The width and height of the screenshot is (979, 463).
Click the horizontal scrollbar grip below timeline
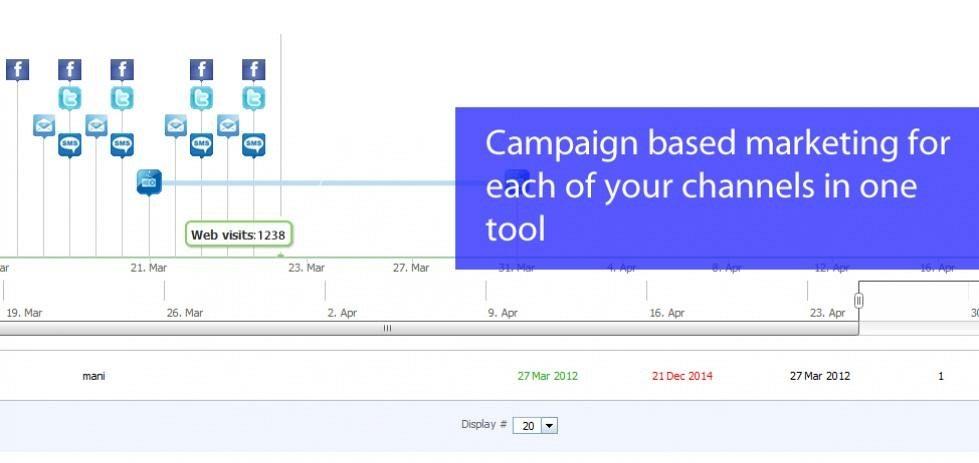coord(387,328)
